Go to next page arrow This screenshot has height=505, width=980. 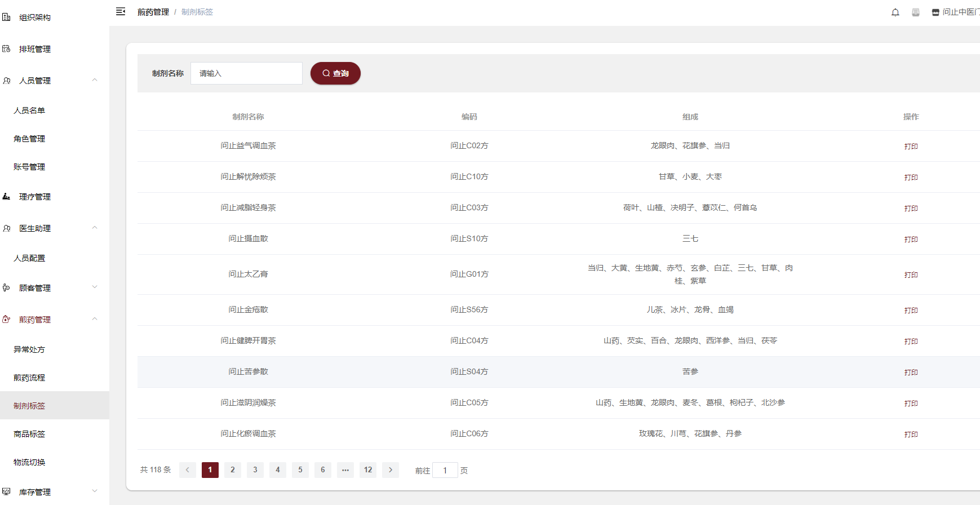(391, 469)
